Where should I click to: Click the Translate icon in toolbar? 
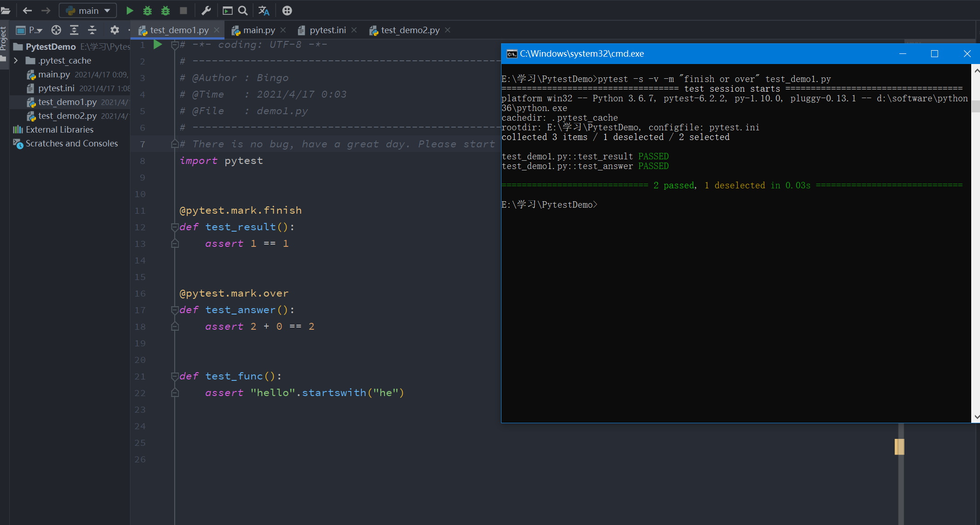tap(264, 10)
